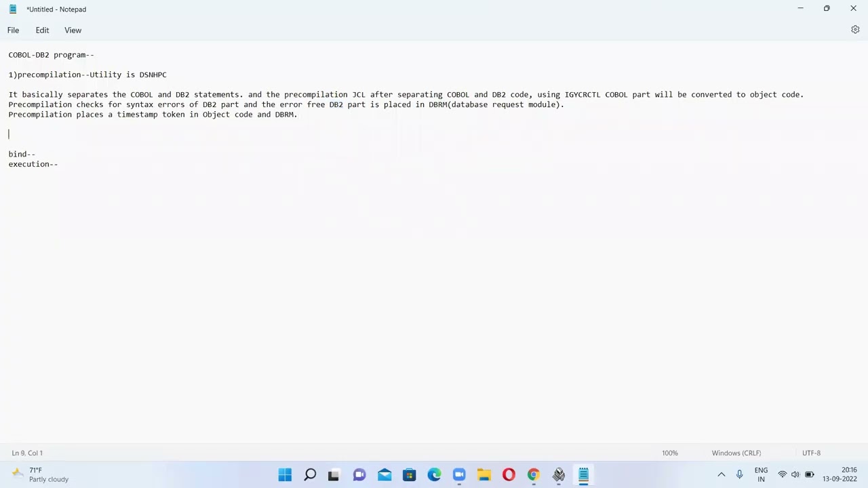Click the word 'IGYCRCTL' in the text
Screen dimensions: 868x488
[583, 95]
